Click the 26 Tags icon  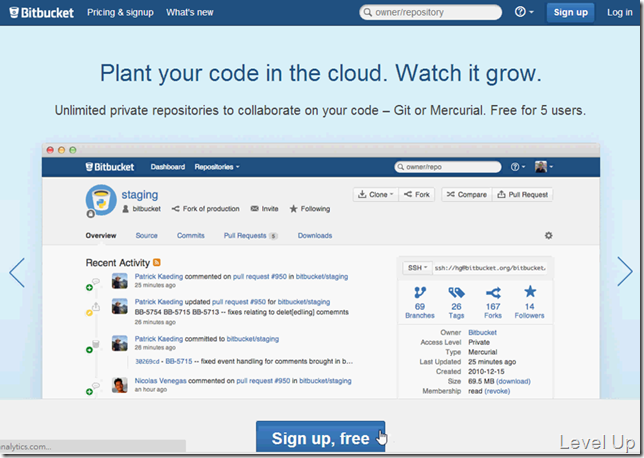pos(456,292)
